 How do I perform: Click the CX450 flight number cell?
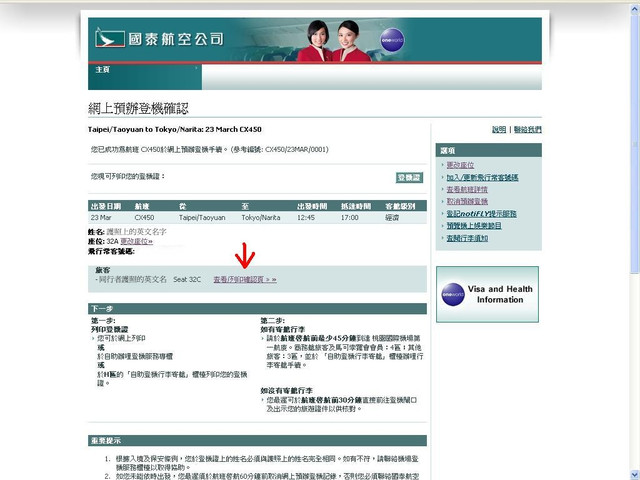pyautogui.click(x=144, y=218)
